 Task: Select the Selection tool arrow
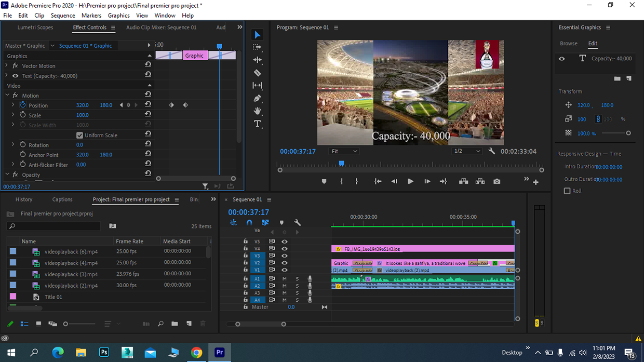click(258, 35)
